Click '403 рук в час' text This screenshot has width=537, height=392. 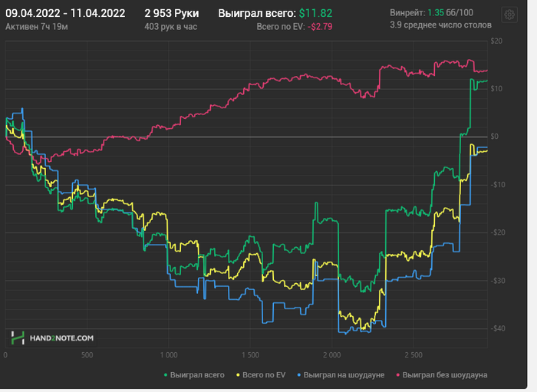[170, 27]
